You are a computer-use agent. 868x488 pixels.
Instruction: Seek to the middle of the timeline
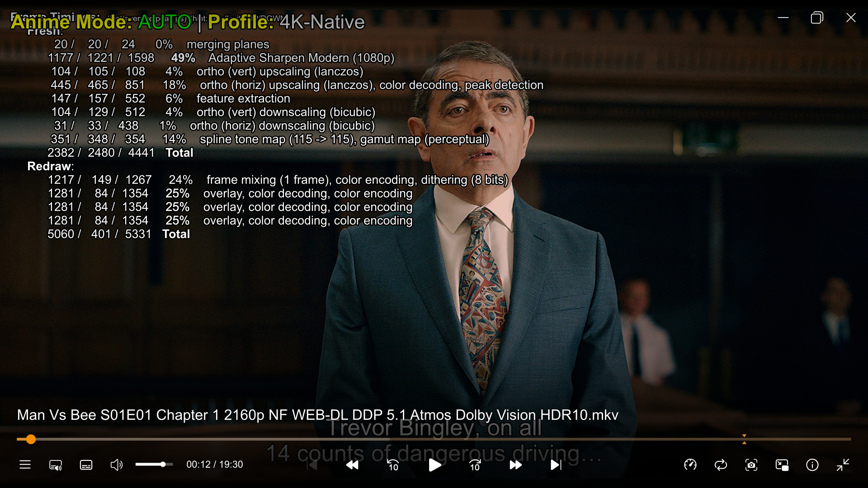pos(434,439)
